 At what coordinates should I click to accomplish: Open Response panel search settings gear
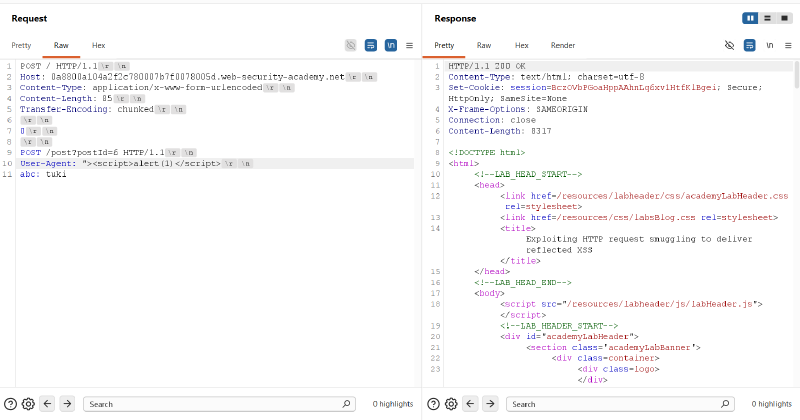tap(451, 404)
